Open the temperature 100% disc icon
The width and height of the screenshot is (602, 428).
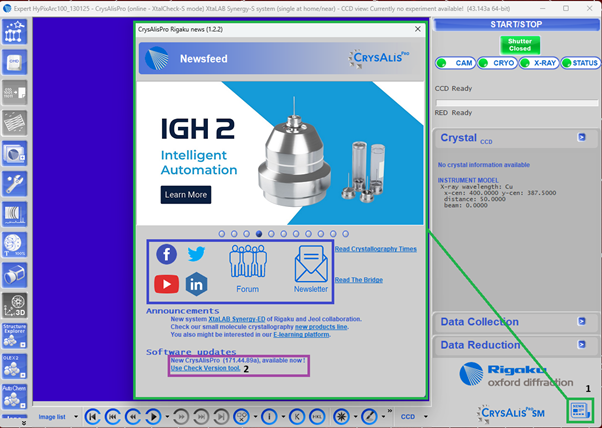click(15, 245)
